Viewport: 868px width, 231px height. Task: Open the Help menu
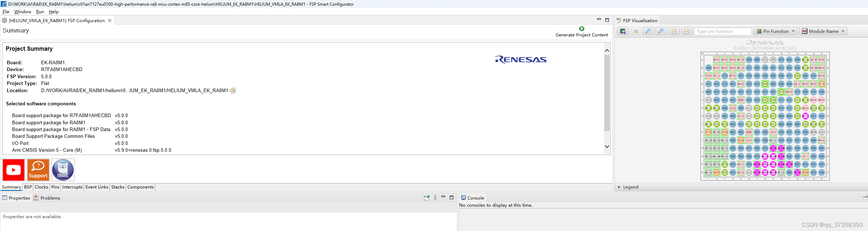pyautogui.click(x=54, y=12)
